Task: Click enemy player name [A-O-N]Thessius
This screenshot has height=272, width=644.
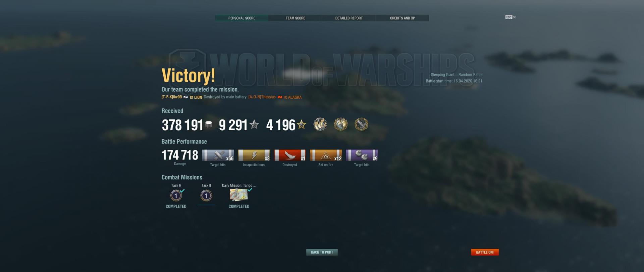Action: 262,97
